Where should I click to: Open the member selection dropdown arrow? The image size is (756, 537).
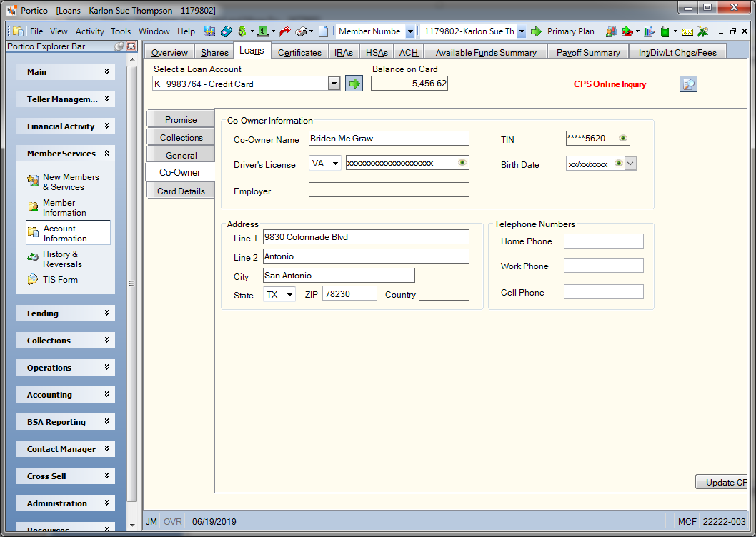tap(522, 31)
